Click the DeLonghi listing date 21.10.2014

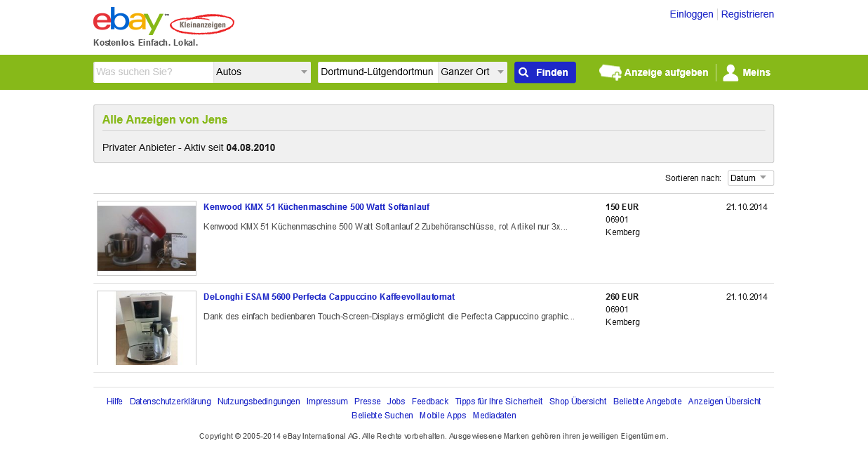(x=747, y=297)
